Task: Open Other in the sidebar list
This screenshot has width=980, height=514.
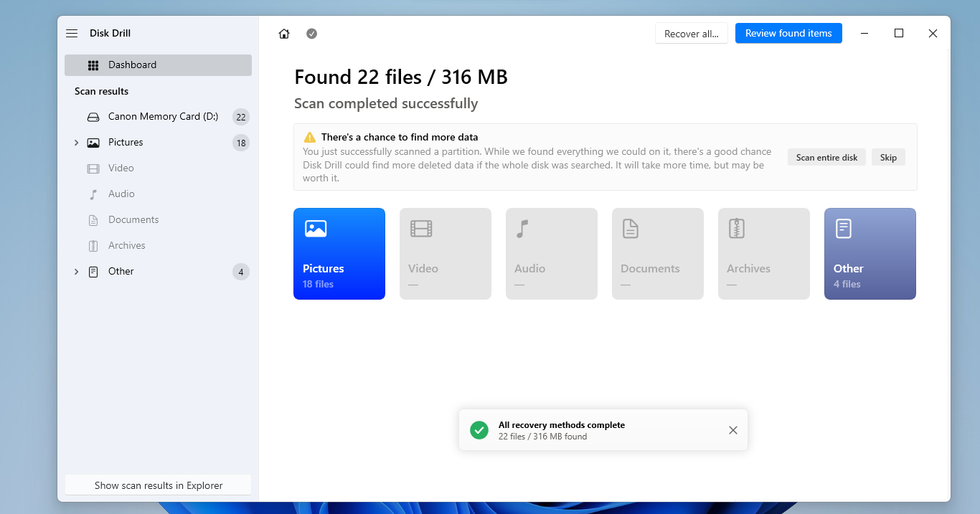Action: click(158, 272)
